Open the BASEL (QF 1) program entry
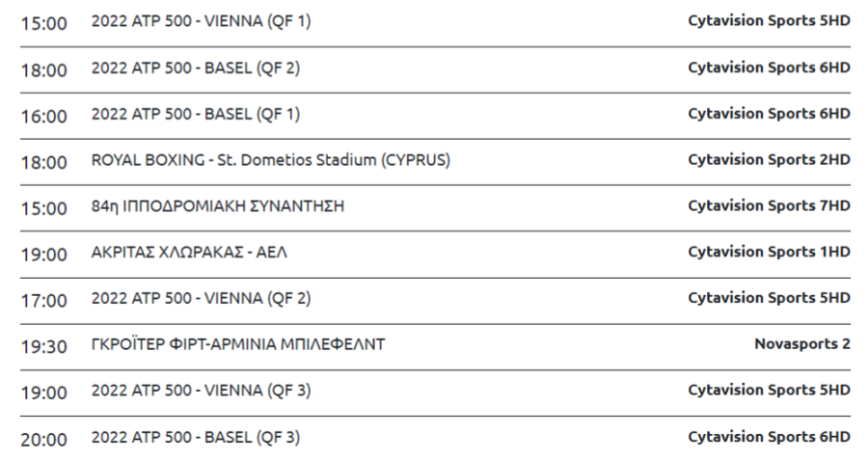 click(x=196, y=115)
